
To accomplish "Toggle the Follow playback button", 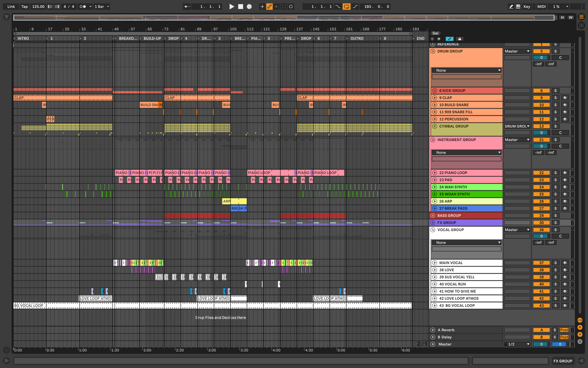I will [187, 7].
